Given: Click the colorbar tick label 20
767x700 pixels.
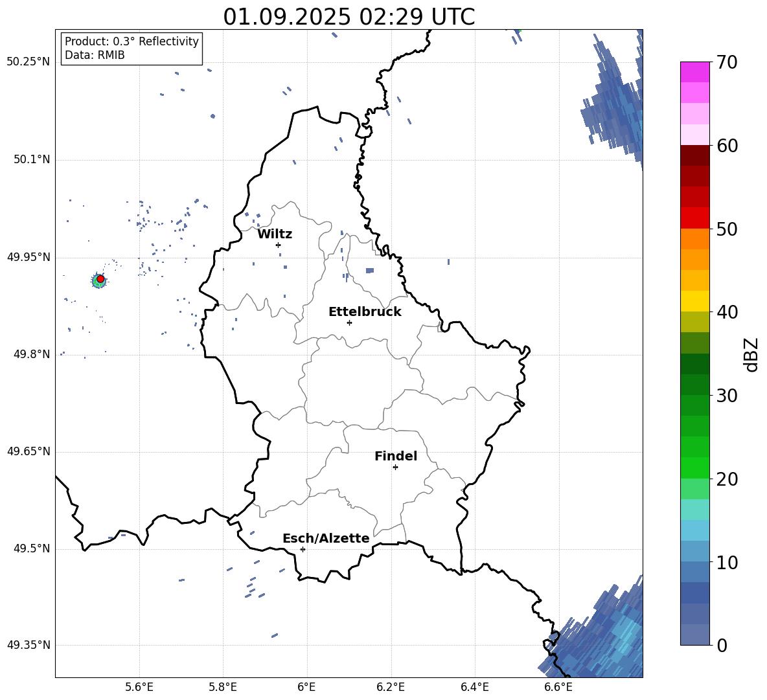Looking at the screenshot, I should (727, 479).
